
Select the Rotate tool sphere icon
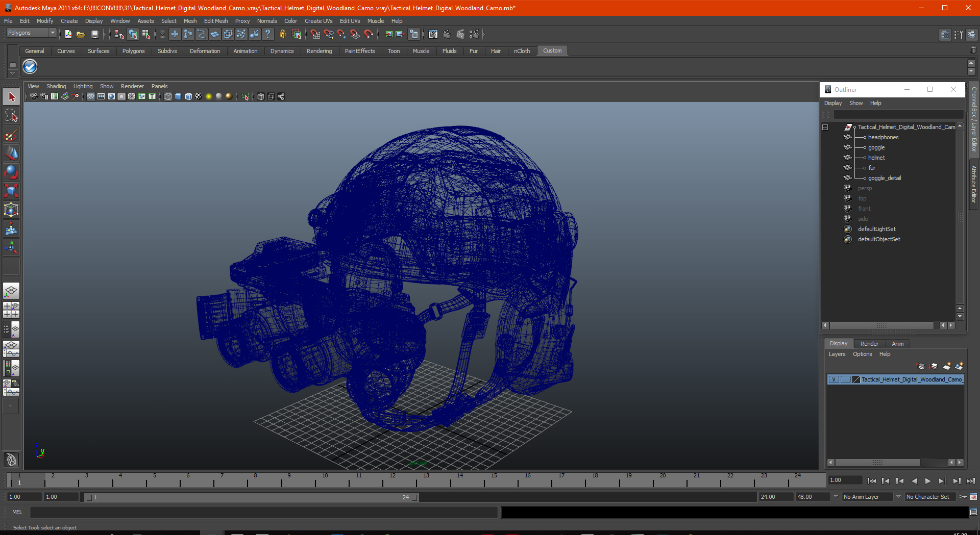[11, 172]
